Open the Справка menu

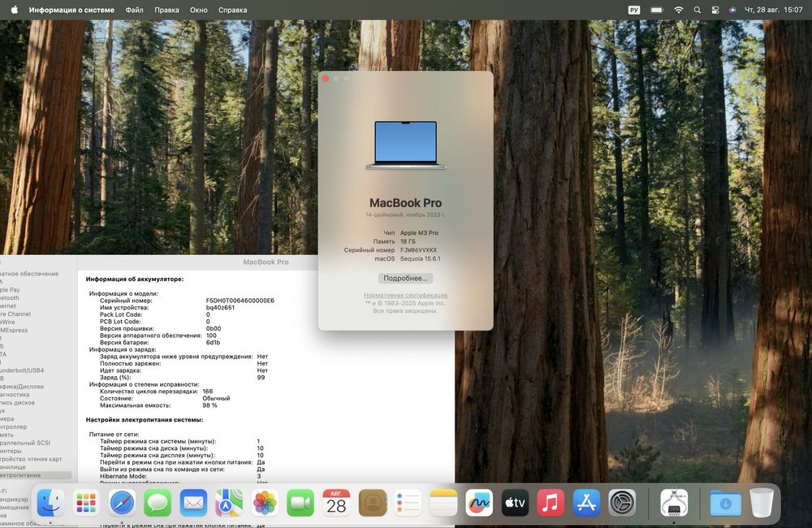(x=232, y=10)
